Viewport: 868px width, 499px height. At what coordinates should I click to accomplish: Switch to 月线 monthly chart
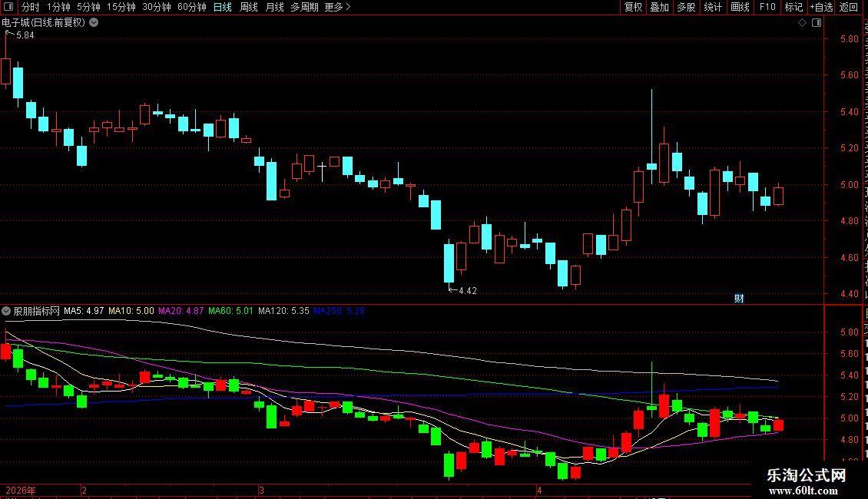274,7
